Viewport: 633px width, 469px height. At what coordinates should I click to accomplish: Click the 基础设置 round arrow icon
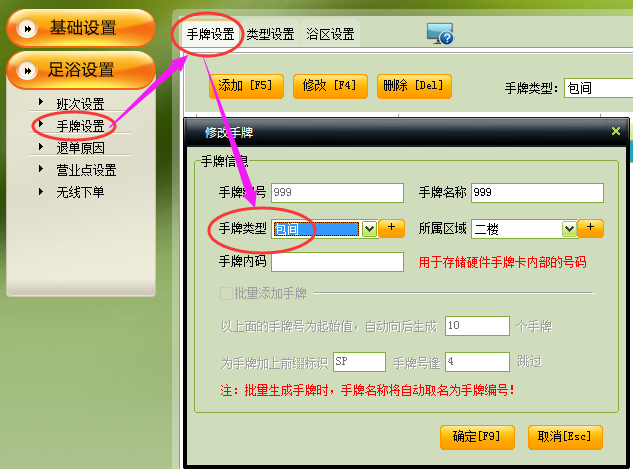(x=27, y=29)
